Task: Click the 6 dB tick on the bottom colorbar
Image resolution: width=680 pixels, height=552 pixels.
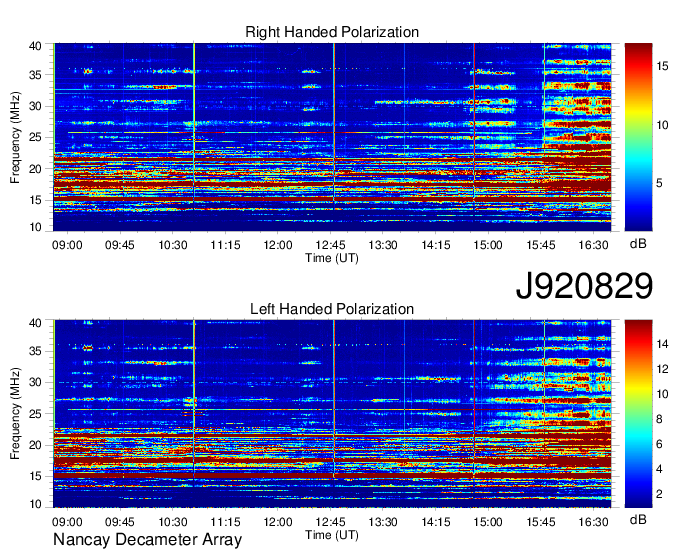Action: pos(659,444)
